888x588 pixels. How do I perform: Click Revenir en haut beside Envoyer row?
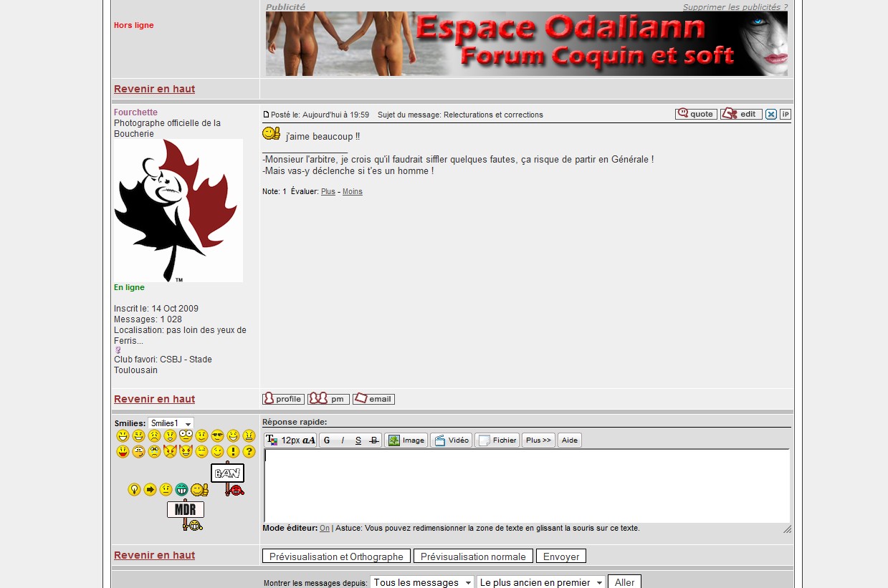tap(154, 555)
